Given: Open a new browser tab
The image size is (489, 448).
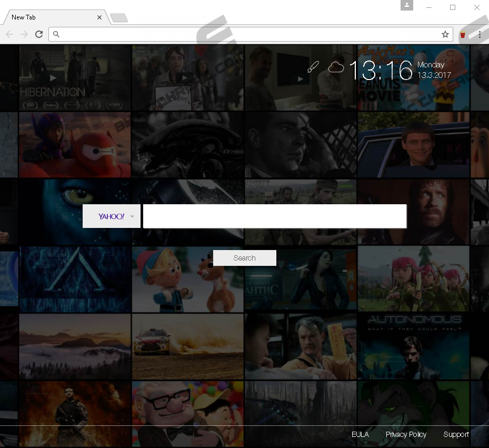Looking at the screenshot, I should 119,18.
